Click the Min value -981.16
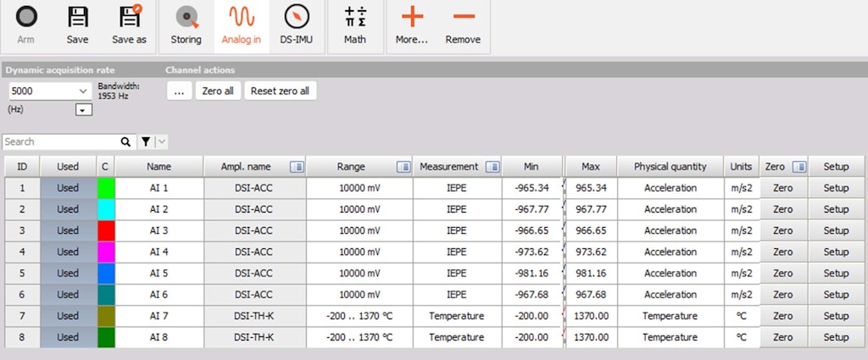The image size is (868, 360). [x=531, y=274]
